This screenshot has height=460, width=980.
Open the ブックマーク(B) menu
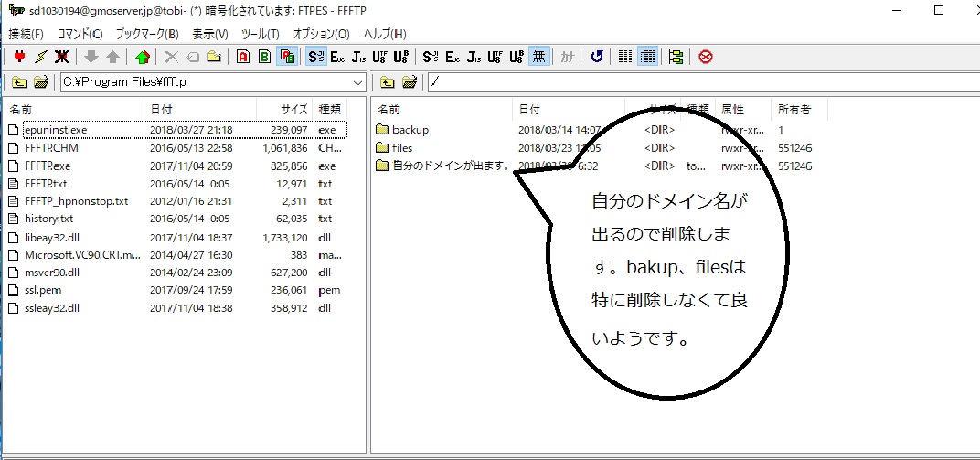(147, 34)
